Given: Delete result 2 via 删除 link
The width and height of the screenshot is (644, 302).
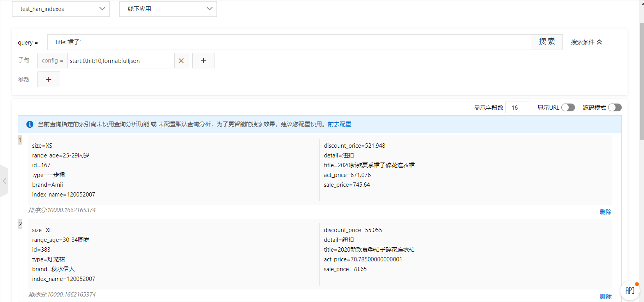Looking at the screenshot, I should [x=605, y=296].
